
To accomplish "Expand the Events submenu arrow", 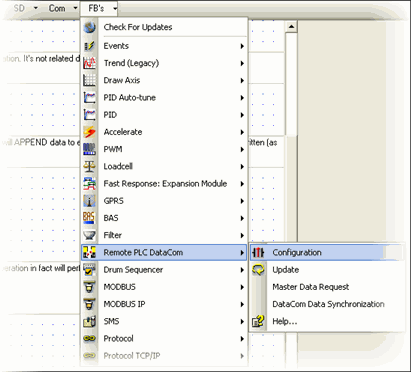I will pos(242,46).
